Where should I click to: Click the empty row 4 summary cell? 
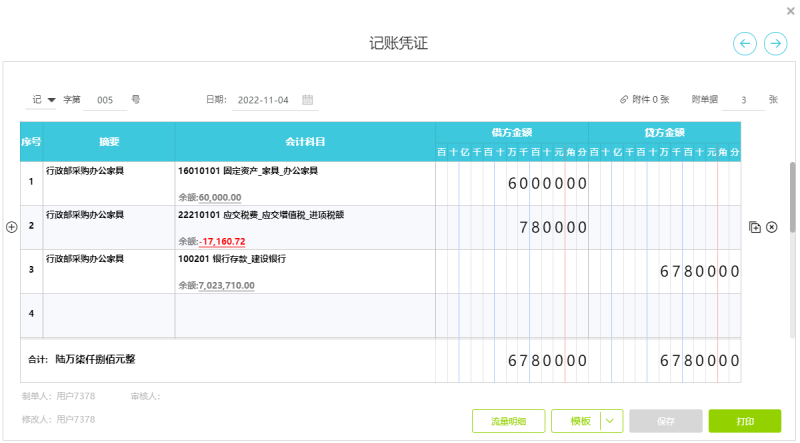coord(108,314)
